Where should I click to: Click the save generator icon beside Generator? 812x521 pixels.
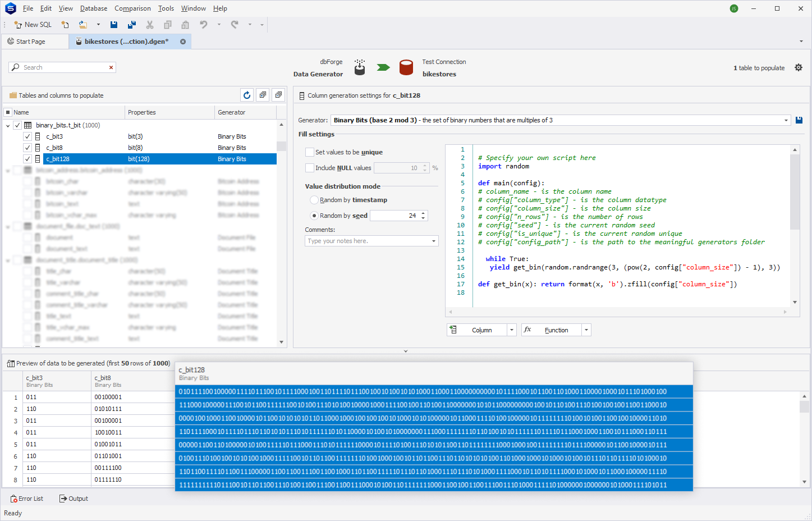tap(799, 120)
